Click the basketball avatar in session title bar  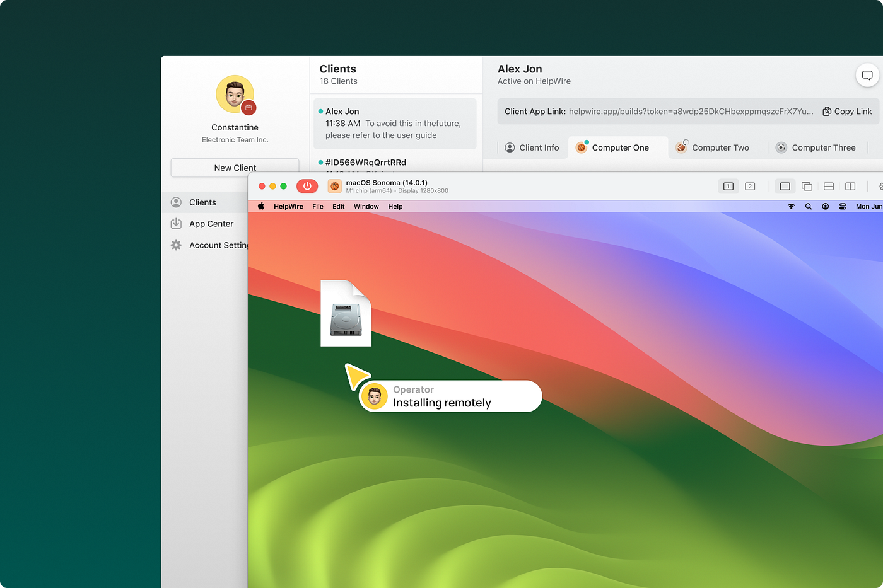334,186
